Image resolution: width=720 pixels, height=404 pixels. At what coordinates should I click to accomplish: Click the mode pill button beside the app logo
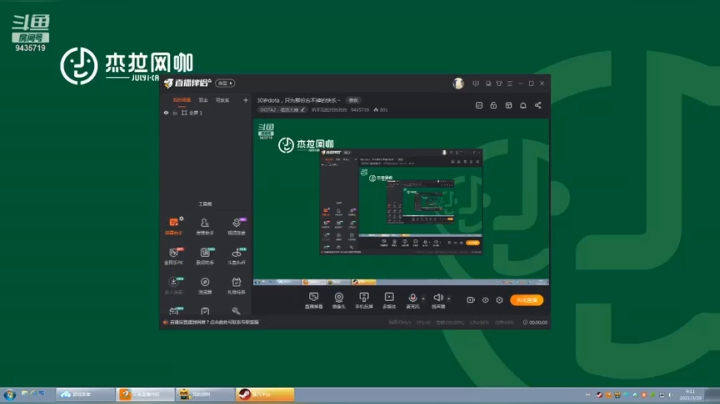tap(225, 83)
